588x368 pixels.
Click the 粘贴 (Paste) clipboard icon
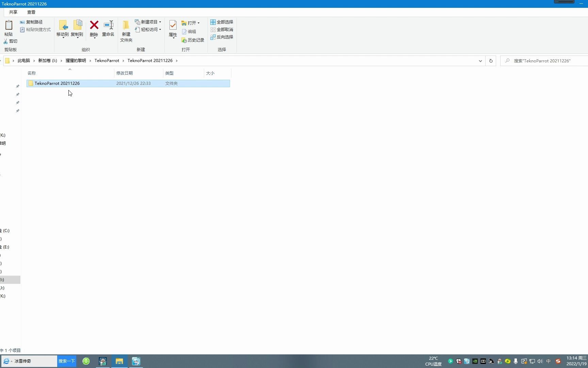click(9, 26)
